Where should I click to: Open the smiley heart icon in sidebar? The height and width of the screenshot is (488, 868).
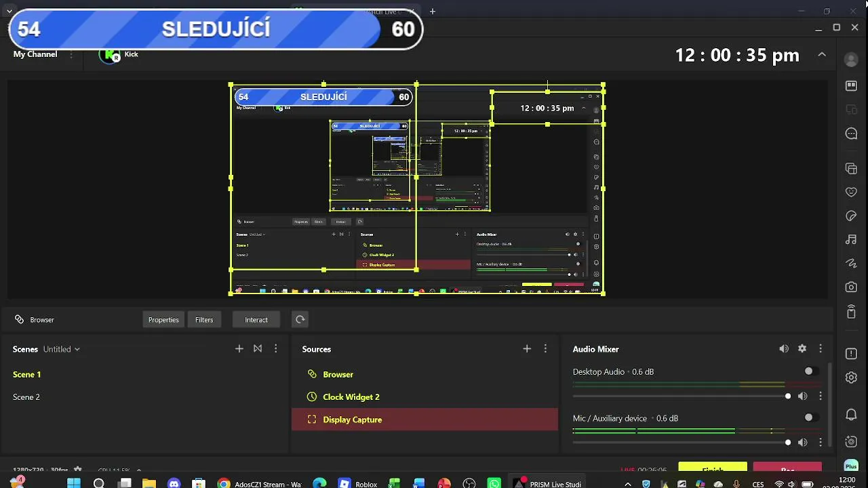tap(851, 192)
